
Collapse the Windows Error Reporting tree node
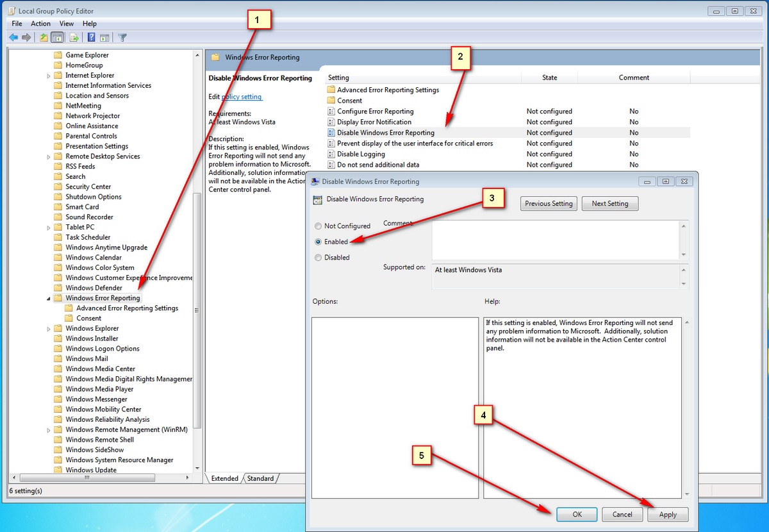click(49, 298)
